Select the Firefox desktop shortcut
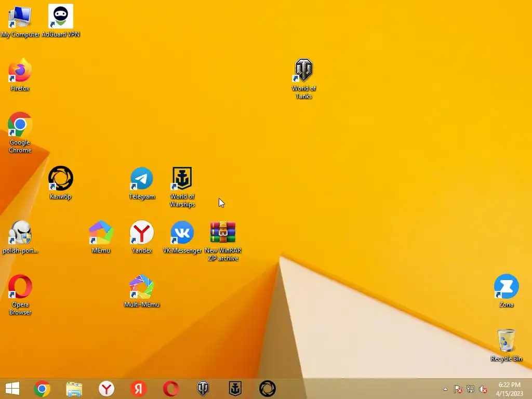Screen dimensions: 532x399 [x=20, y=75]
